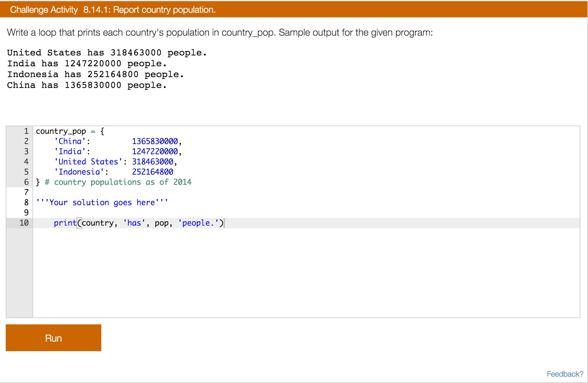Click the 'India' key in code
The image size is (588, 383).
click(70, 152)
